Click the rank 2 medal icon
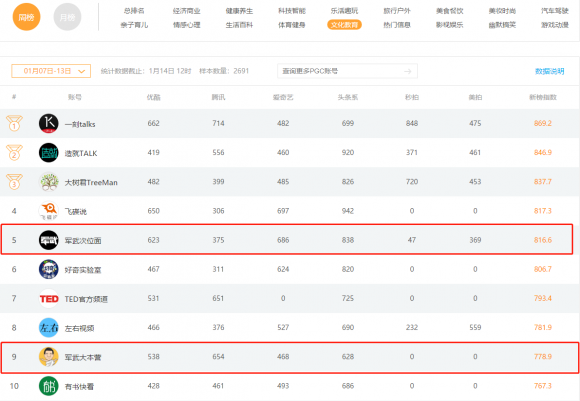 pos(14,152)
